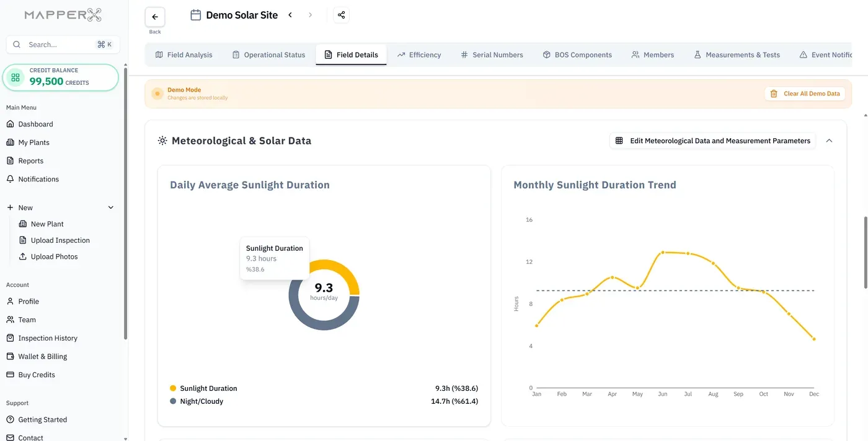
Task: Click the My Plants icon
Action: [10, 142]
